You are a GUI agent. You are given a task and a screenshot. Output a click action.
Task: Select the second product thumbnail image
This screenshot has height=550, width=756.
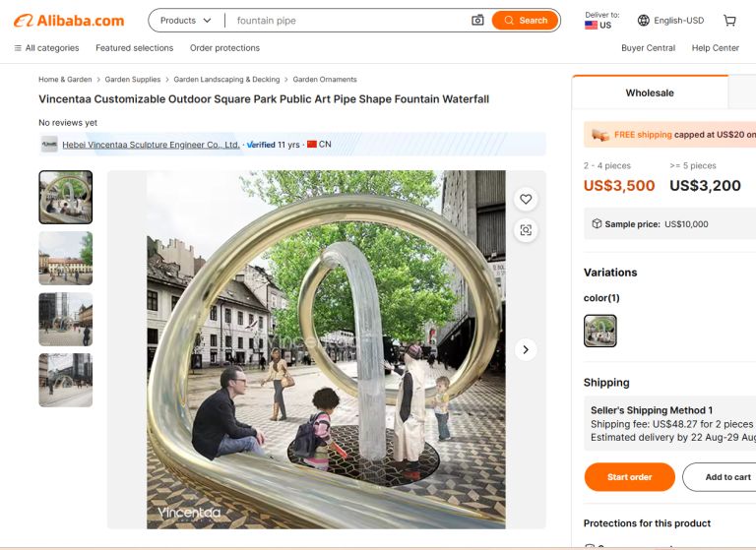click(x=66, y=258)
